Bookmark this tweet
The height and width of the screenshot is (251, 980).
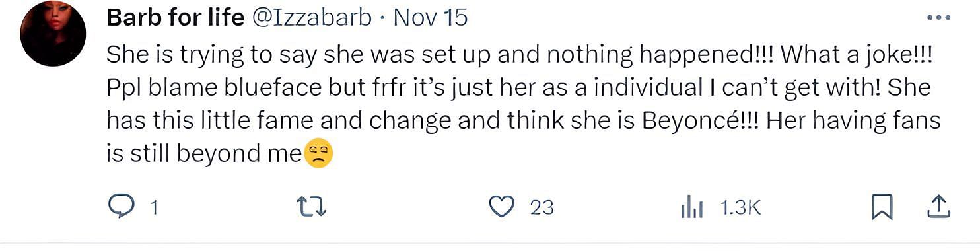click(x=882, y=207)
